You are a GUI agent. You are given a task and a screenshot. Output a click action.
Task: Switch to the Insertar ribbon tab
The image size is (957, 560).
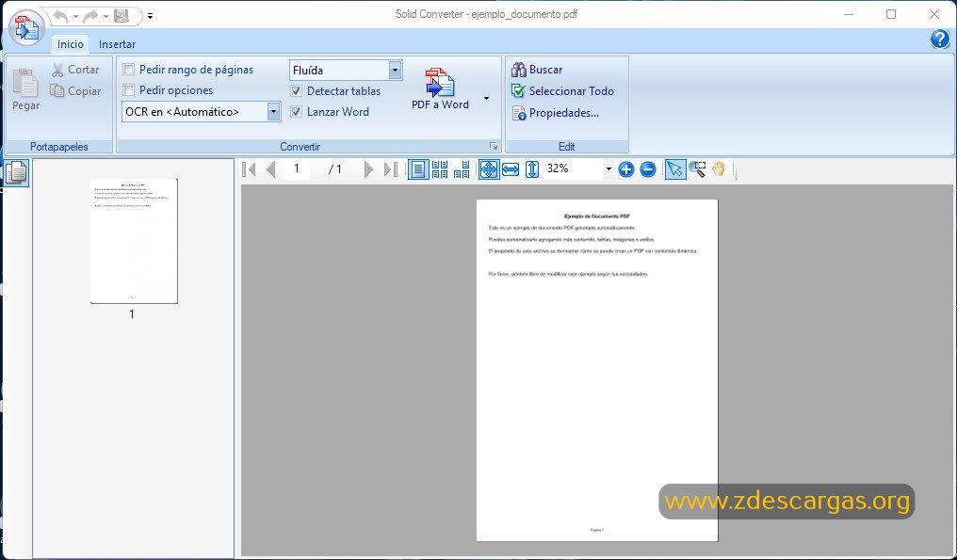pyautogui.click(x=117, y=44)
